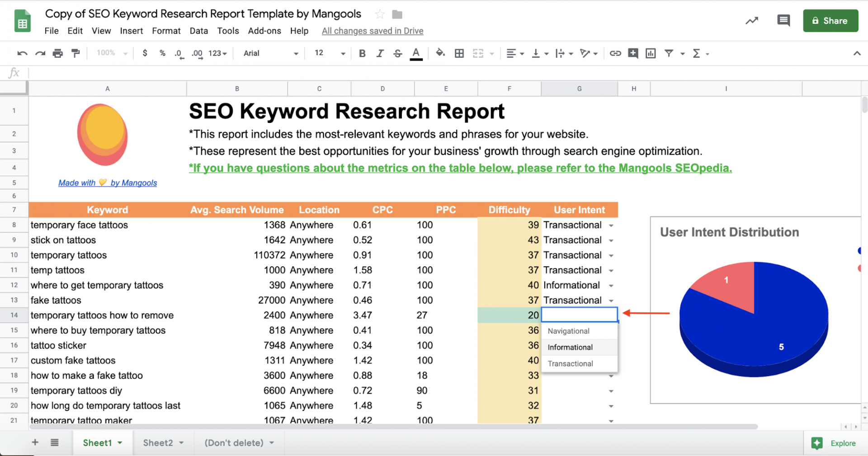This screenshot has width=868, height=456.
Task: Click the print icon
Action: (58, 53)
